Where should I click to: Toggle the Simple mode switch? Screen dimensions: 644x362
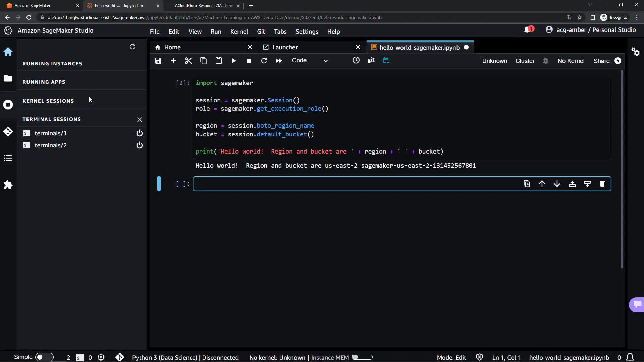point(44,357)
